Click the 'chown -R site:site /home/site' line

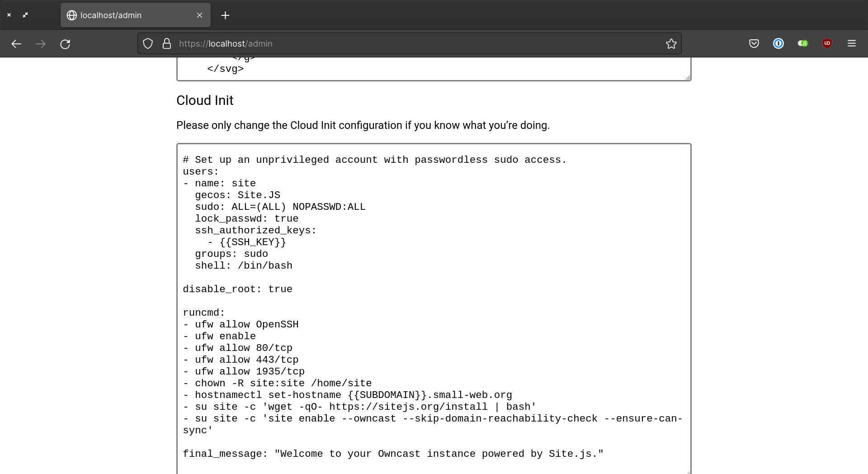[x=277, y=384]
